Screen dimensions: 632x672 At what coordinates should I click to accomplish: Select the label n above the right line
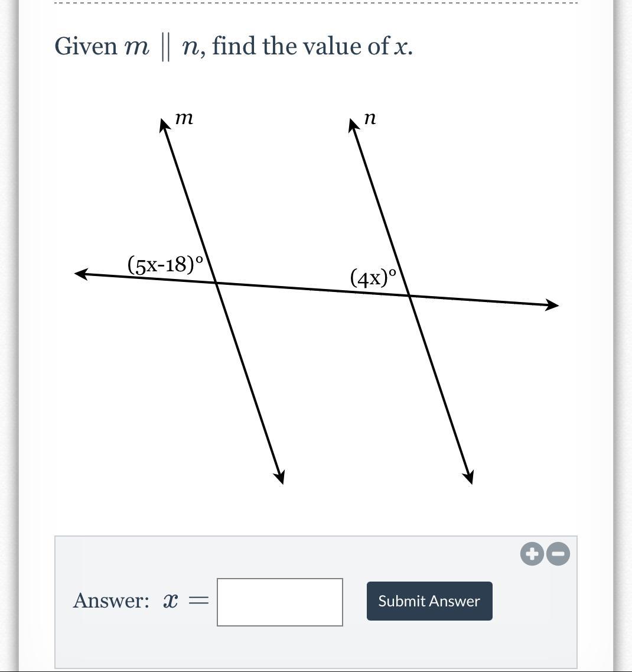click(x=370, y=118)
